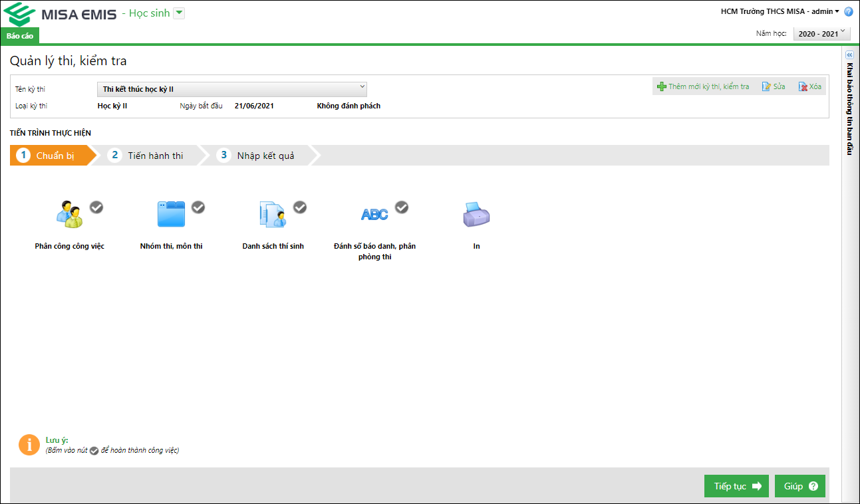
Task: Click the Giúp help button
Action: 800,486
